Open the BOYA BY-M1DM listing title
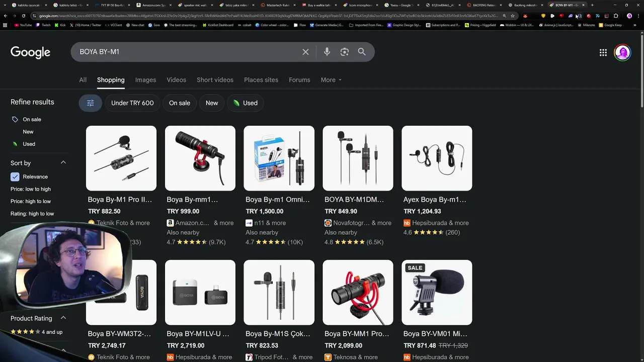The image size is (644, 362). [354, 200]
